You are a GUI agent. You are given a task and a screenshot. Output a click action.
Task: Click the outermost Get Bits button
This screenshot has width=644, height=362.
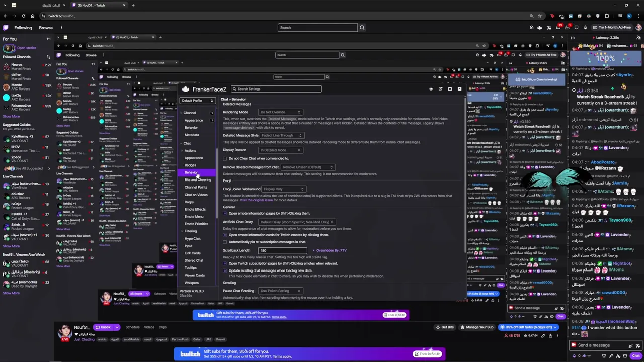pyautogui.click(x=445, y=327)
